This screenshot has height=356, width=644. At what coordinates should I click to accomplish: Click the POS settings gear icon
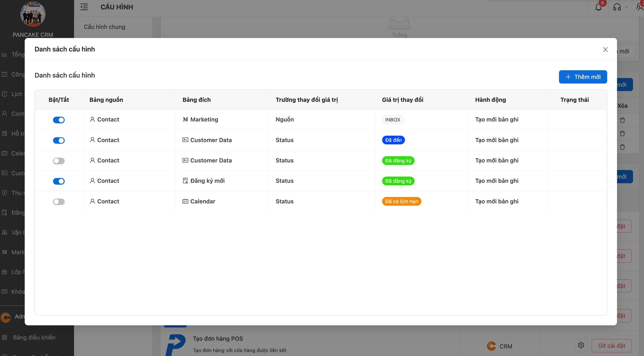(581, 345)
